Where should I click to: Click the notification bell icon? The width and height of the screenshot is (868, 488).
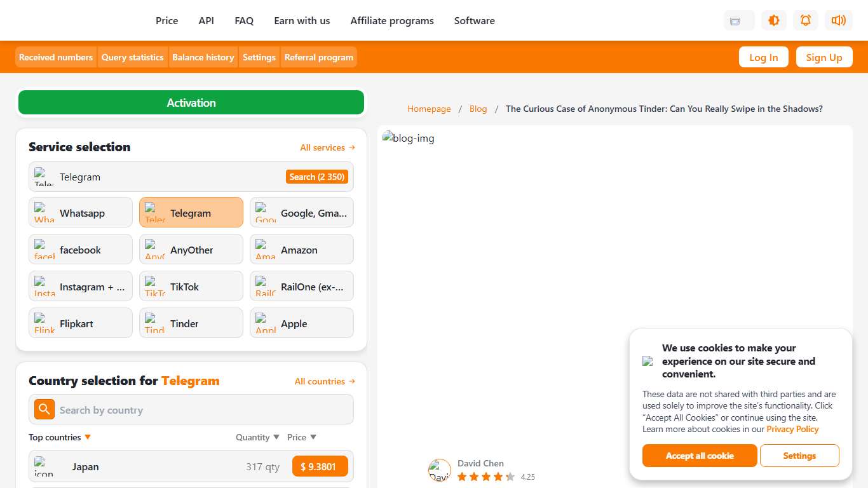(806, 20)
